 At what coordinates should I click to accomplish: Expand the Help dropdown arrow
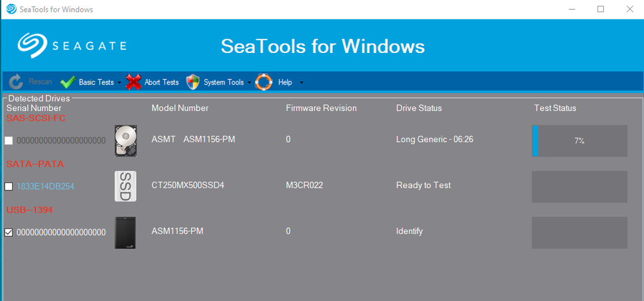tap(301, 83)
